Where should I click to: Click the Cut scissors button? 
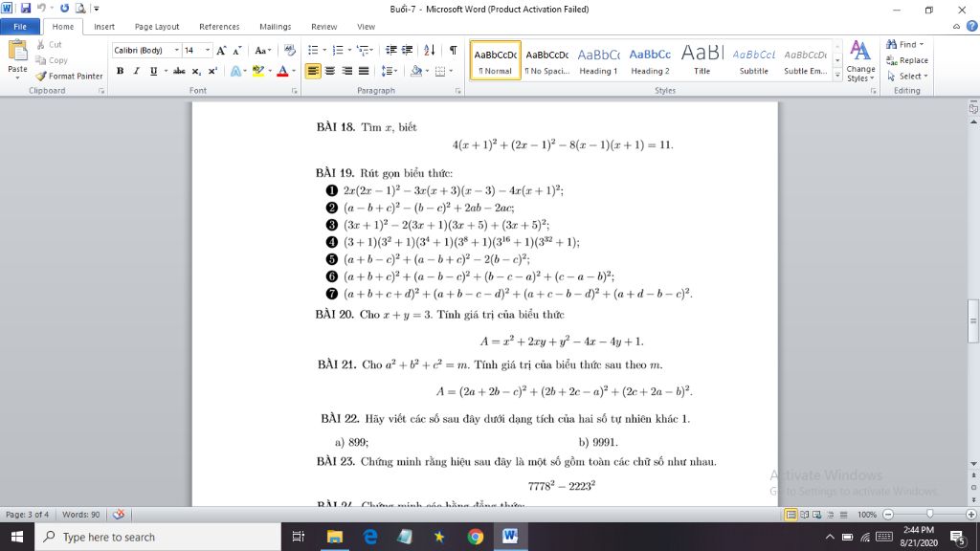(x=49, y=44)
